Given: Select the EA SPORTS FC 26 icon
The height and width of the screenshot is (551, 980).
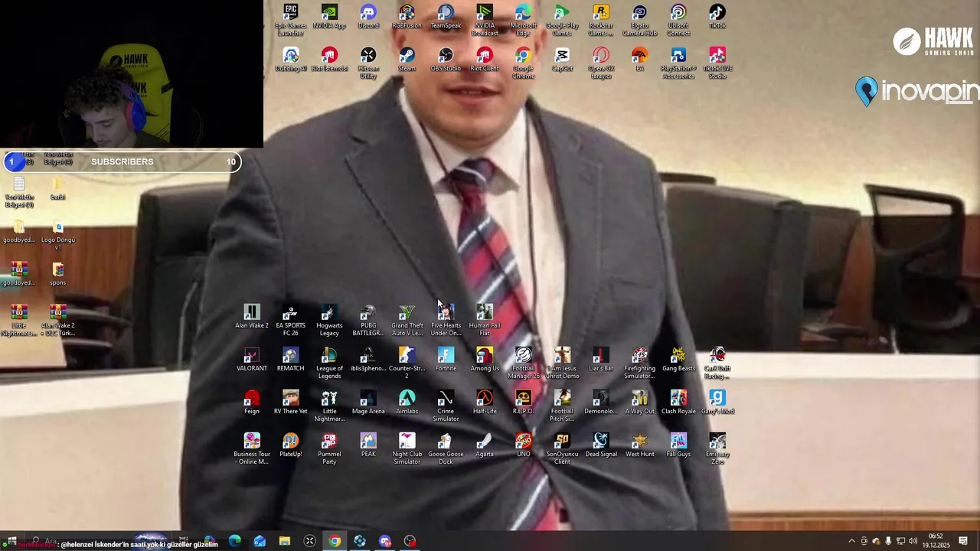Looking at the screenshot, I should [290, 320].
